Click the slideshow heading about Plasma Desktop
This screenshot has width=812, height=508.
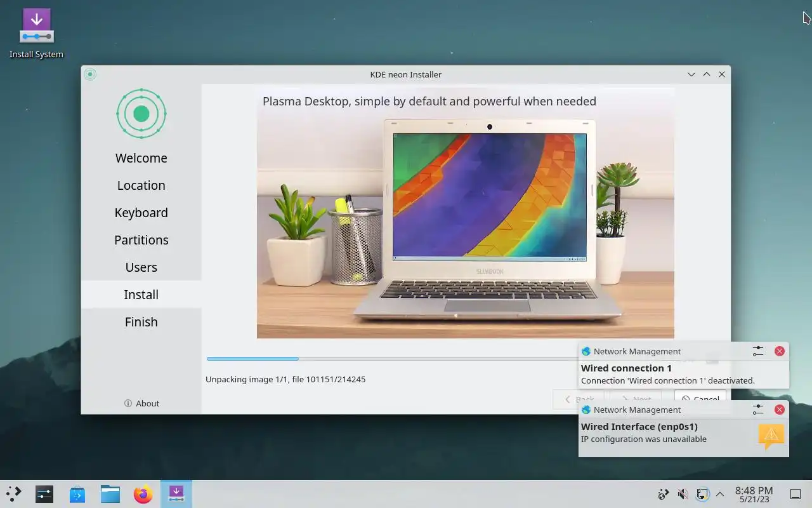pyautogui.click(x=429, y=102)
